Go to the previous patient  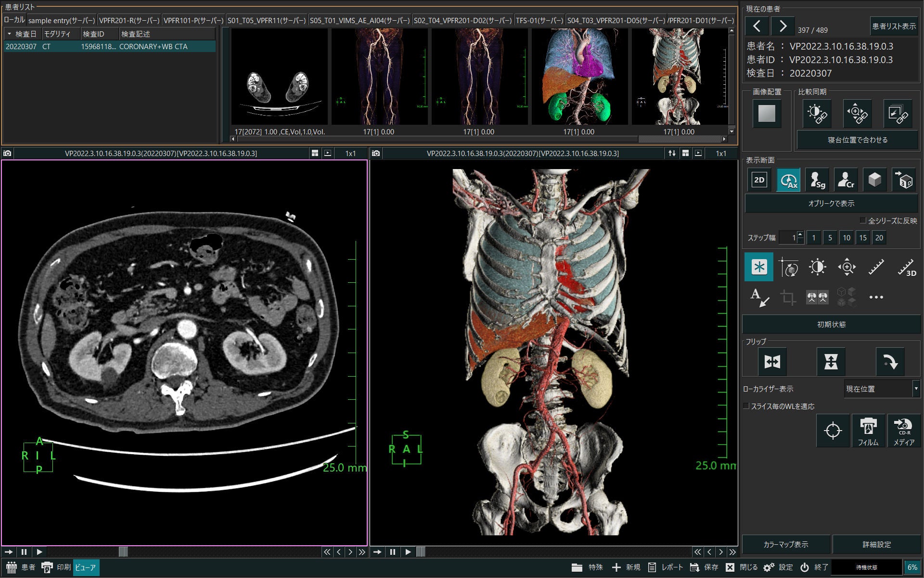point(757,26)
